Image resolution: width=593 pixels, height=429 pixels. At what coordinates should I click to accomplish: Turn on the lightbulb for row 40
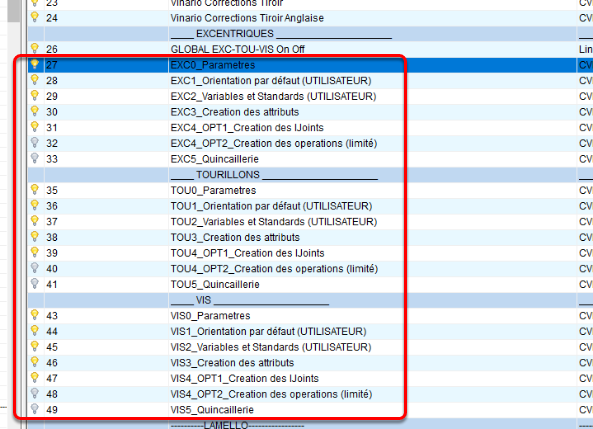34,268
